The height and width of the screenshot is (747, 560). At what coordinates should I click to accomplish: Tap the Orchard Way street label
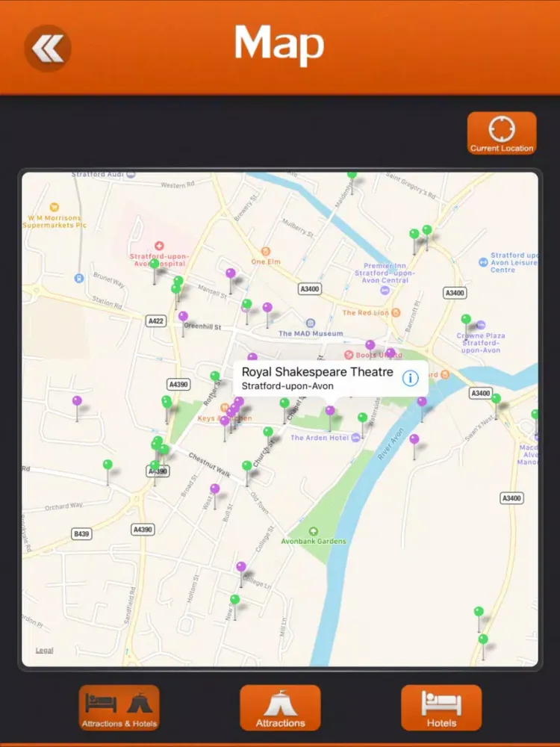pyautogui.click(x=63, y=506)
